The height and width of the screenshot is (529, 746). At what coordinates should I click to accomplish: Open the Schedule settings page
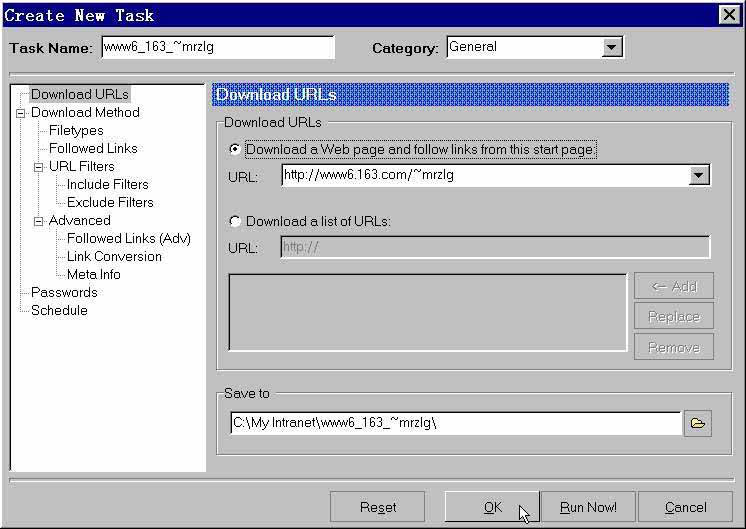coord(59,310)
